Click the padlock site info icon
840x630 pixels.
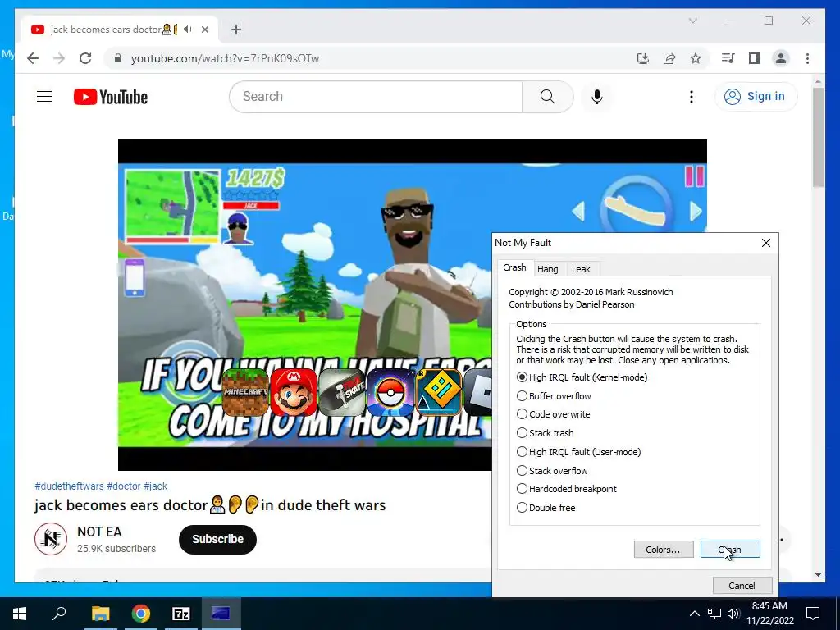[118, 58]
